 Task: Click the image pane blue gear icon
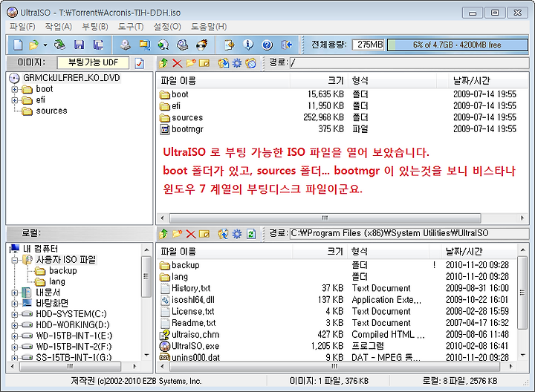[237, 63]
